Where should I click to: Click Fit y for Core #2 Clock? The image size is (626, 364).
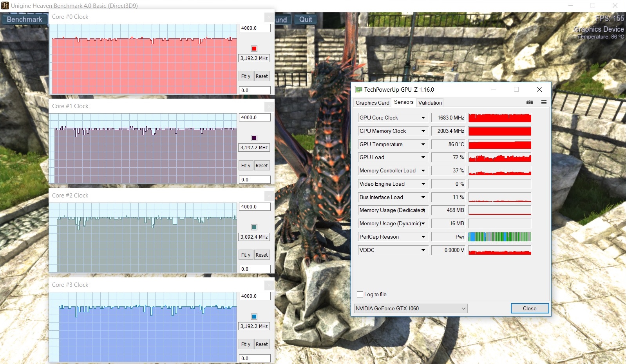click(x=246, y=255)
